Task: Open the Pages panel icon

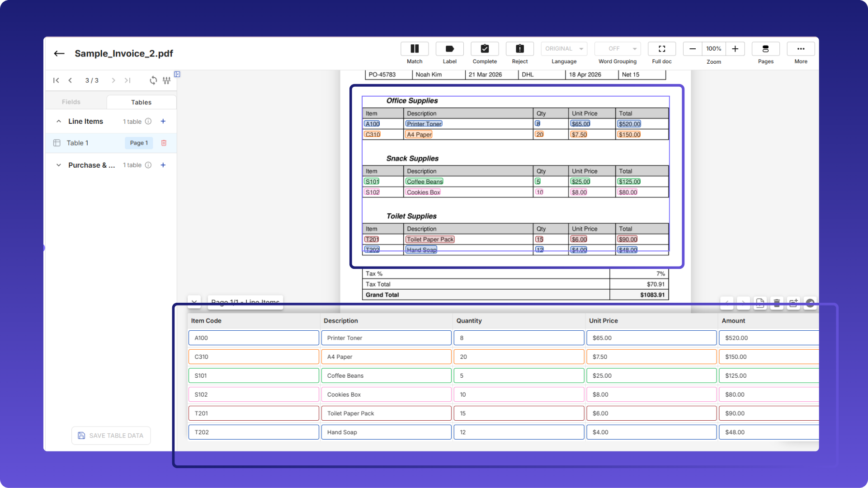Action: click(x=765, y=49)
